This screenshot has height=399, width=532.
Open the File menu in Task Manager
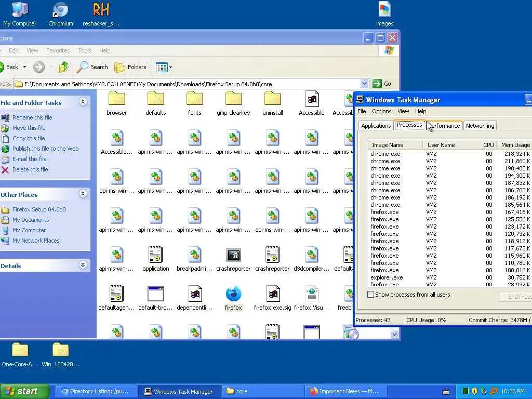coord(362,111)
